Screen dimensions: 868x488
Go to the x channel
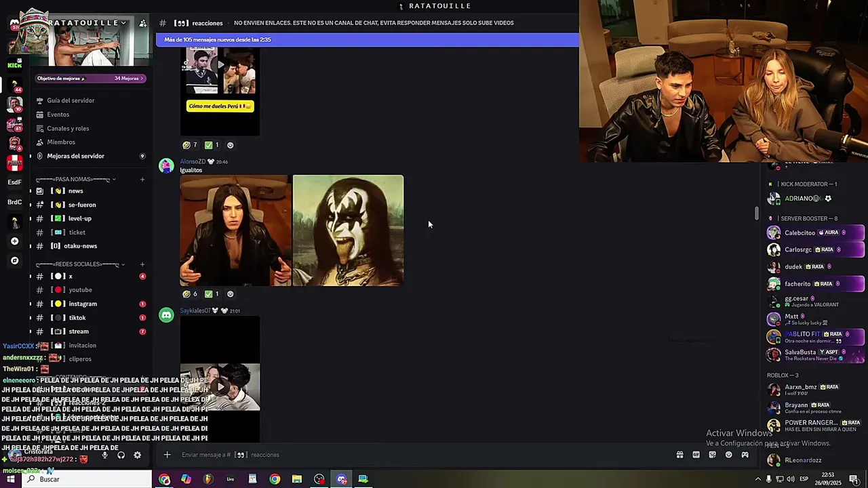coord(71,277)
